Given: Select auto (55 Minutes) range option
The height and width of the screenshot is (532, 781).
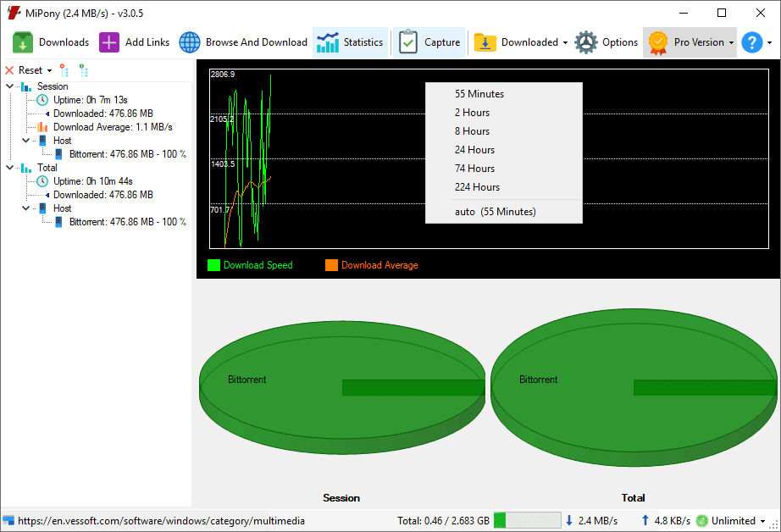Looking at the screenshot, I should (503, 212).
